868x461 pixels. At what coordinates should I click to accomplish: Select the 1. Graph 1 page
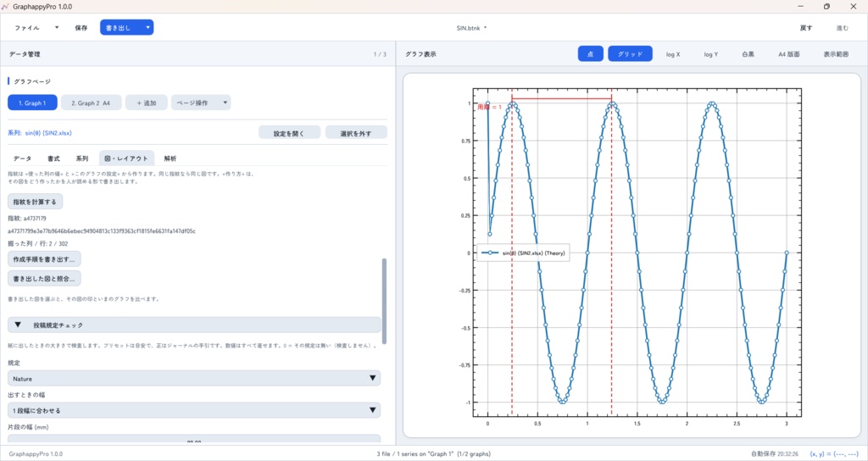32,103
